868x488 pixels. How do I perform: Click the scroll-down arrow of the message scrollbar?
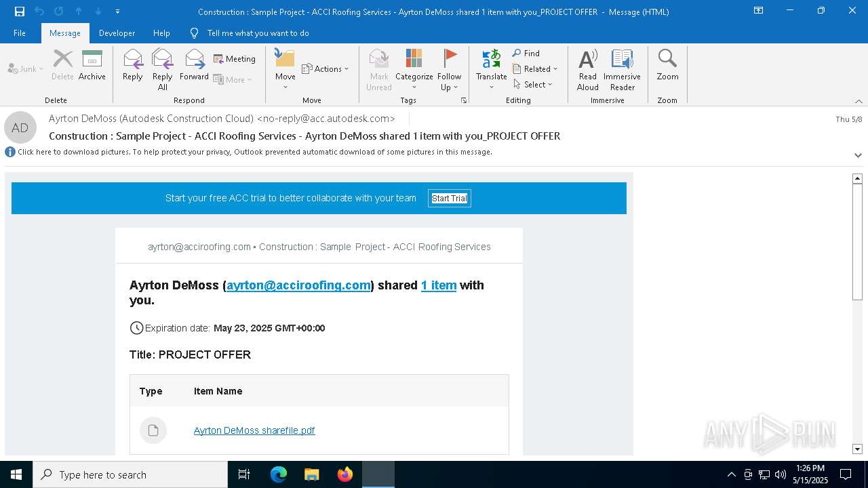[857, 449]
